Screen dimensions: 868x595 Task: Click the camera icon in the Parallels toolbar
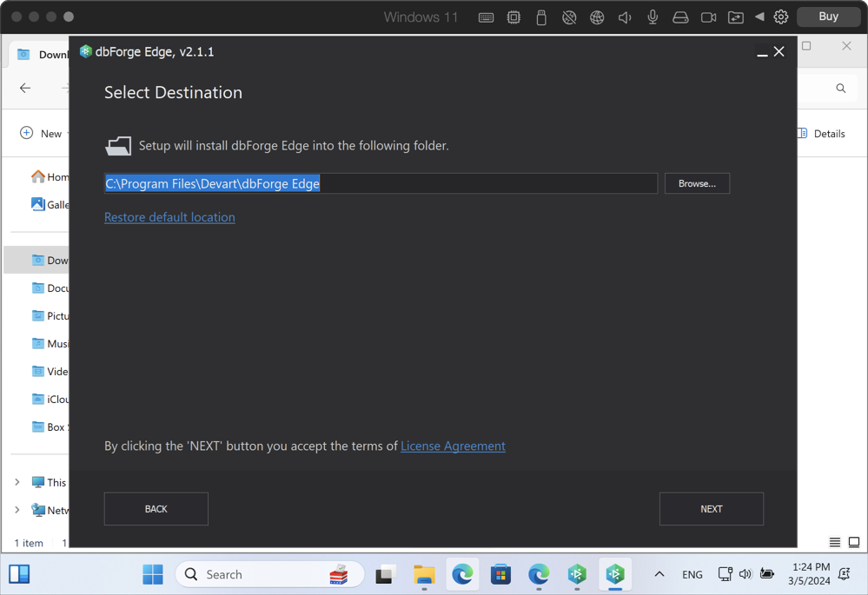coord(709,17)
